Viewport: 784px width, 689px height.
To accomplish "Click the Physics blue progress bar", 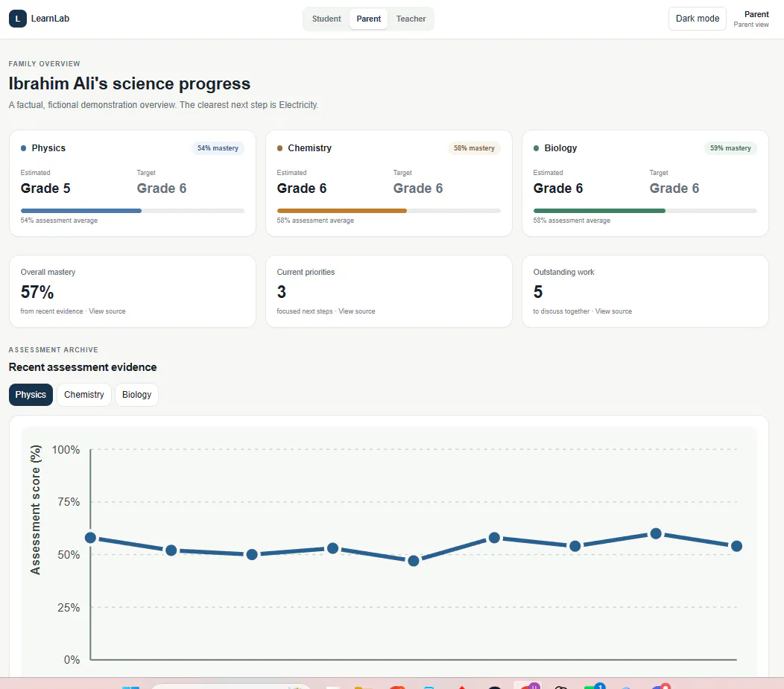I will coord(81,211).
